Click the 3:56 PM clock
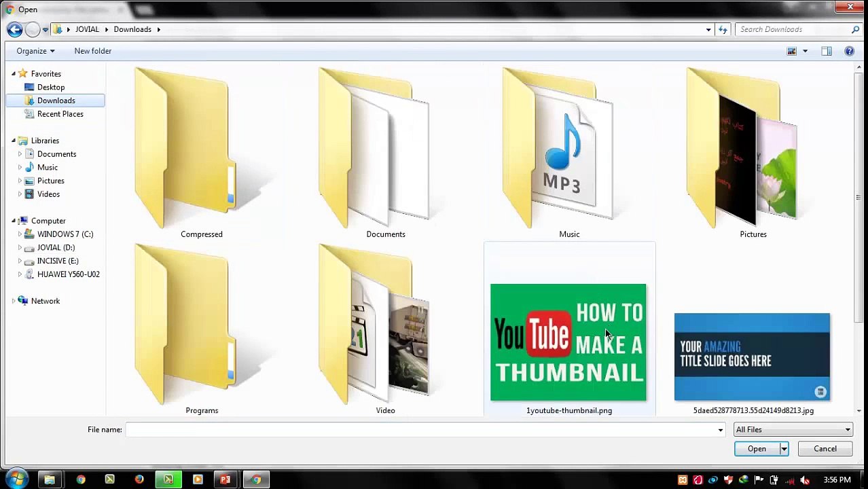868x489 pixels. pos(837,480)
